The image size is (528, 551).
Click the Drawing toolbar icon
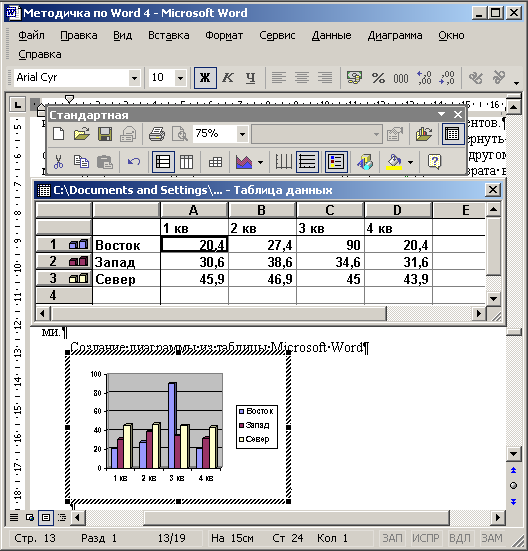365,162
